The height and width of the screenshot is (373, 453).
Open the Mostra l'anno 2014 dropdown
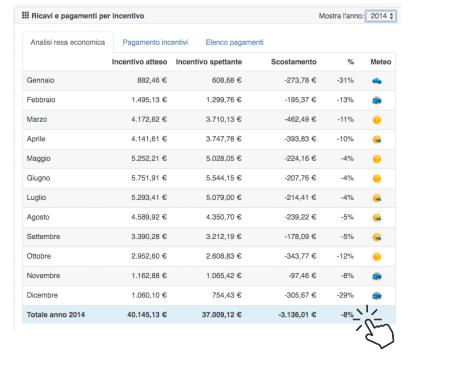pyautogui.click(x=381, y=16)
